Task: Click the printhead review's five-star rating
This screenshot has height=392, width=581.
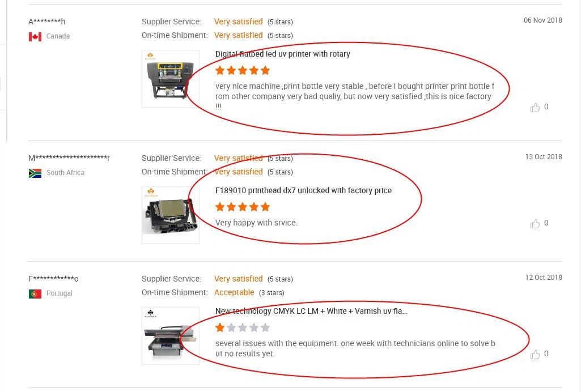Action: click(x=243, y=207)
